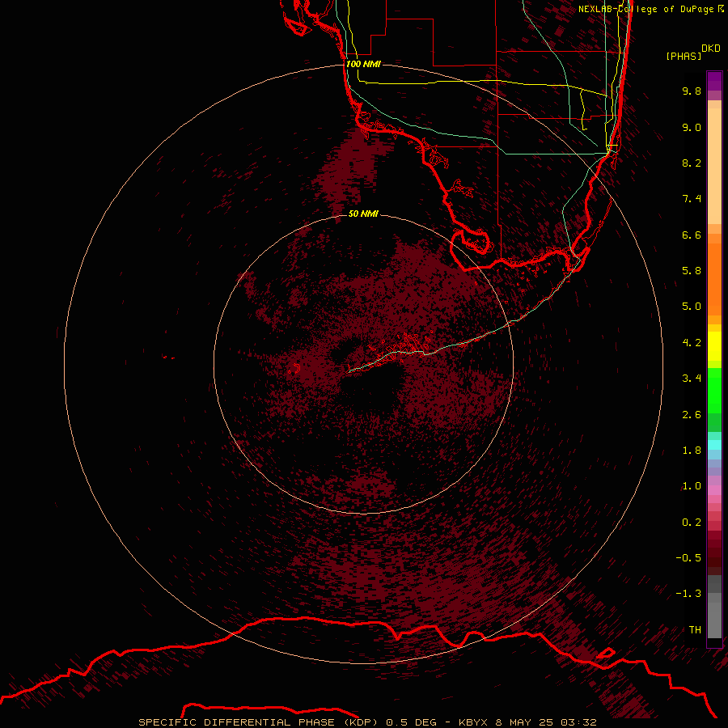Click the gray bottom segment of the color bar
Screen dimensions: 728x728
click(x=714, y=620)
